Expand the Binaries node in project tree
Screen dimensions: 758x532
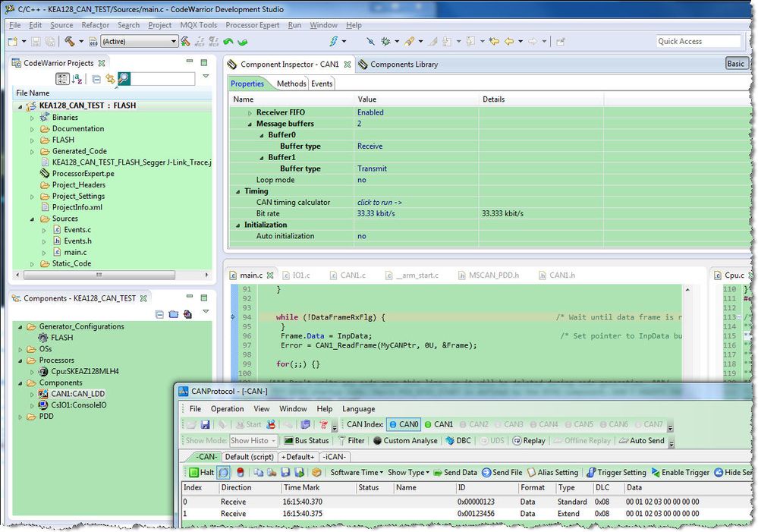33,118
